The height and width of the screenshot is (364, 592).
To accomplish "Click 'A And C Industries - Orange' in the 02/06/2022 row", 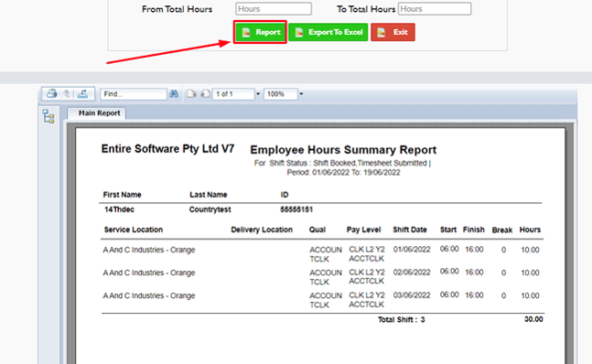I will pos(149,273).
